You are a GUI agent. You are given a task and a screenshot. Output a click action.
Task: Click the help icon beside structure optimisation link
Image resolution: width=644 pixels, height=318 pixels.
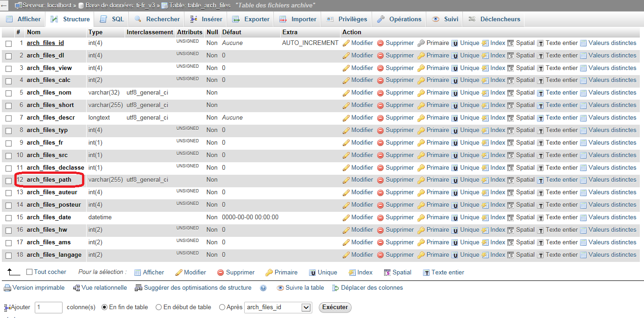(x=263, y=288)
